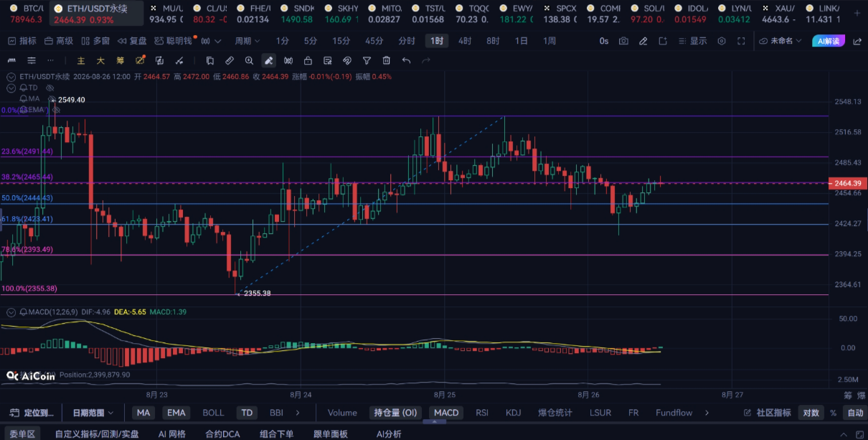Undo the last drawing action

pos(406,60)
